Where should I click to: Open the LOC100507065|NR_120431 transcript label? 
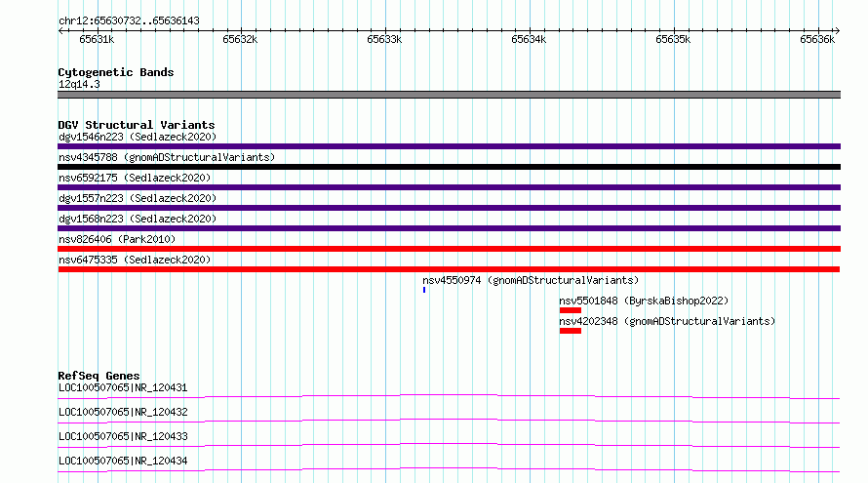pos(123,387)
